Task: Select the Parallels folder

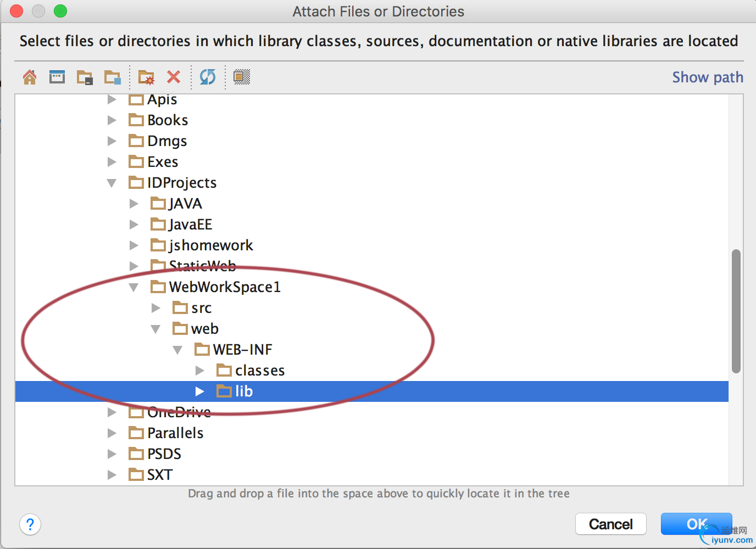Action: point(175,433)
